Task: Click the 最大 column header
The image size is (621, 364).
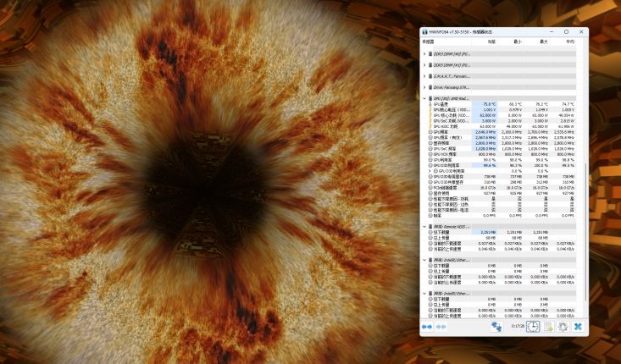Action: 543,41
